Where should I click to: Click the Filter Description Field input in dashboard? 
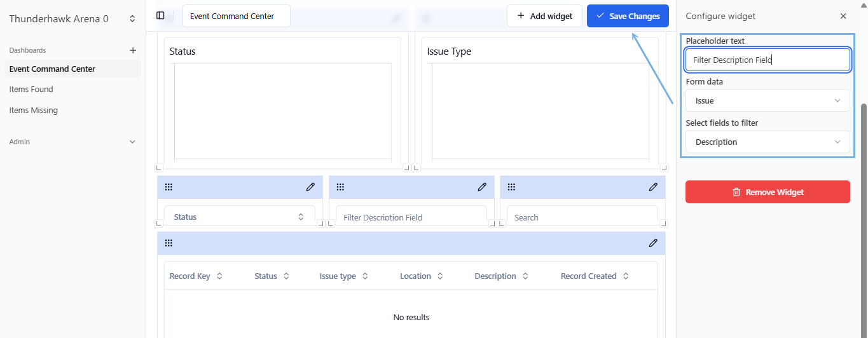click(411, 216)
